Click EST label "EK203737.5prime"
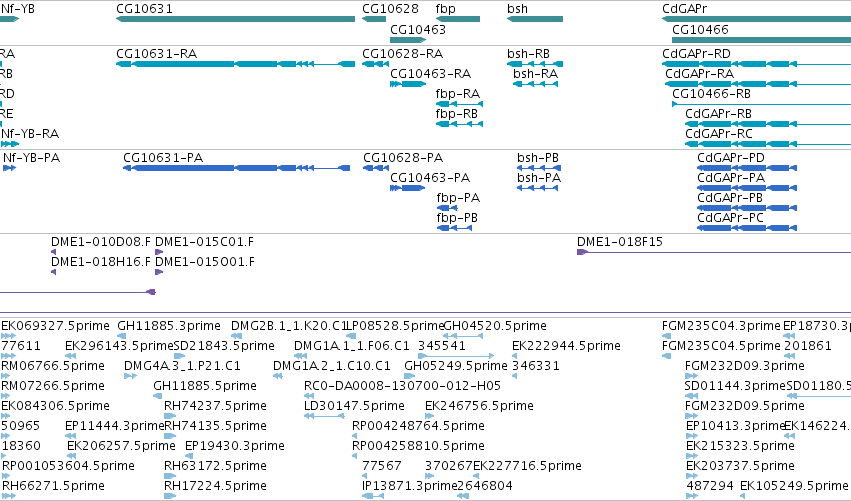This screenshot has width=851, height=501. pyautogui.click(x=740, y=466)
